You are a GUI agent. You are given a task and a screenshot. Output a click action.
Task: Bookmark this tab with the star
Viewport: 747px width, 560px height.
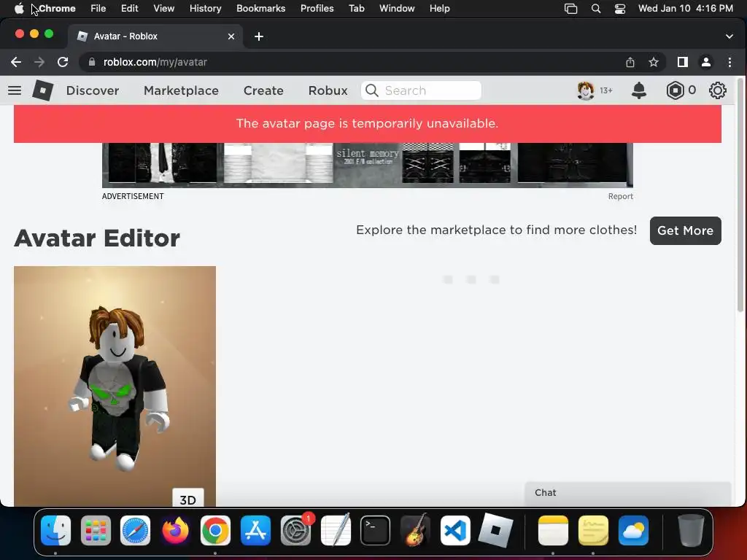point(654,62)
